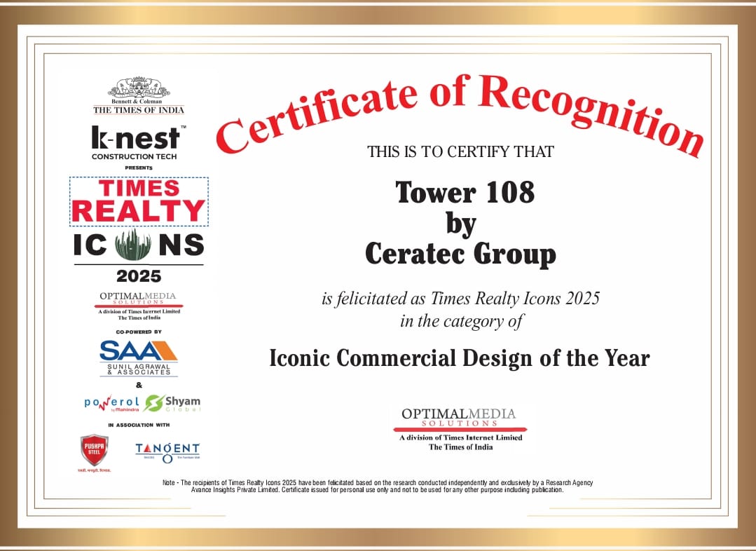Click the Times of India crest emblem
The width and height of the screenshot is (756, 551).
139,88
